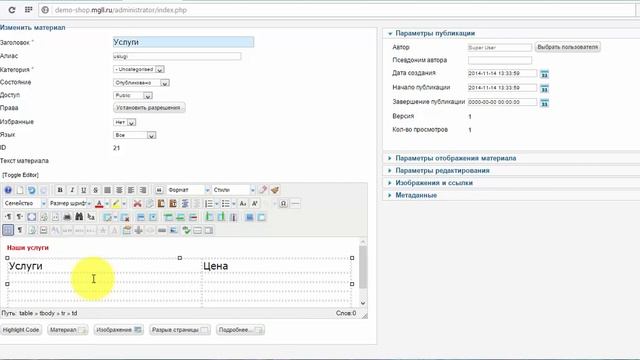Open the Избранные dropdown
Image resolution: width=640 pixels, height=360 pixels.
coord(124,122)
